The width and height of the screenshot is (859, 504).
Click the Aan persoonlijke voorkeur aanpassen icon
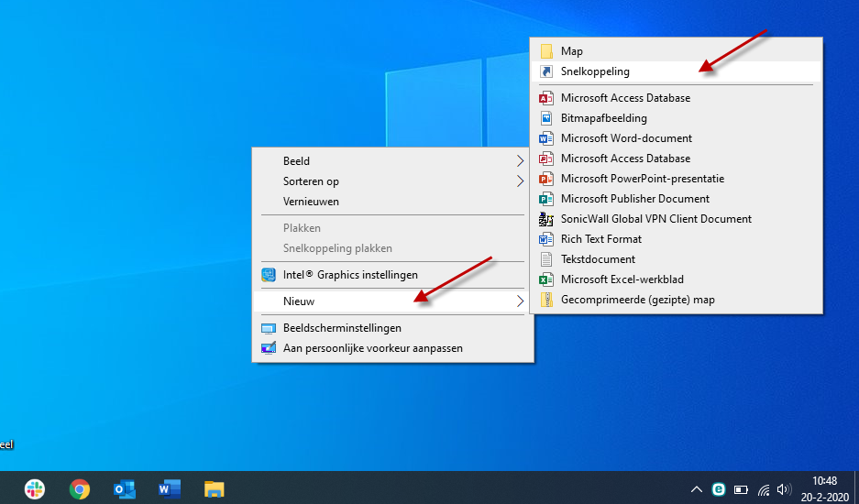coord(269,348)
